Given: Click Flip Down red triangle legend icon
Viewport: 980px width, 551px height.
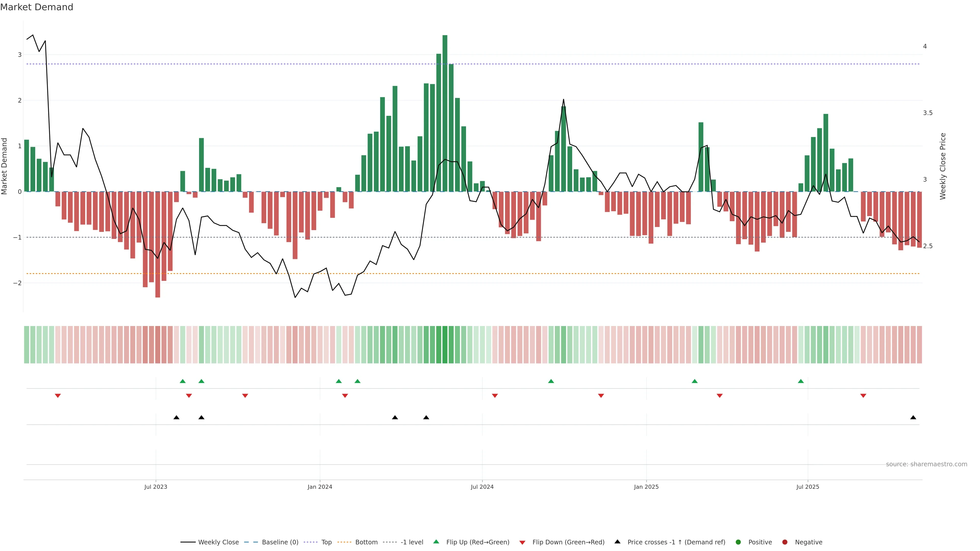Looking at the screenshot, I should coord(522,542).
